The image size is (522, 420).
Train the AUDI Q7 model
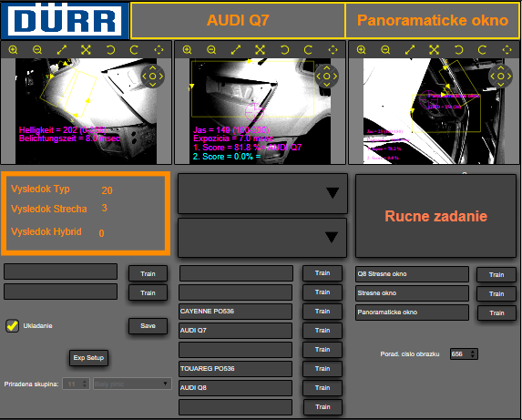322,331
